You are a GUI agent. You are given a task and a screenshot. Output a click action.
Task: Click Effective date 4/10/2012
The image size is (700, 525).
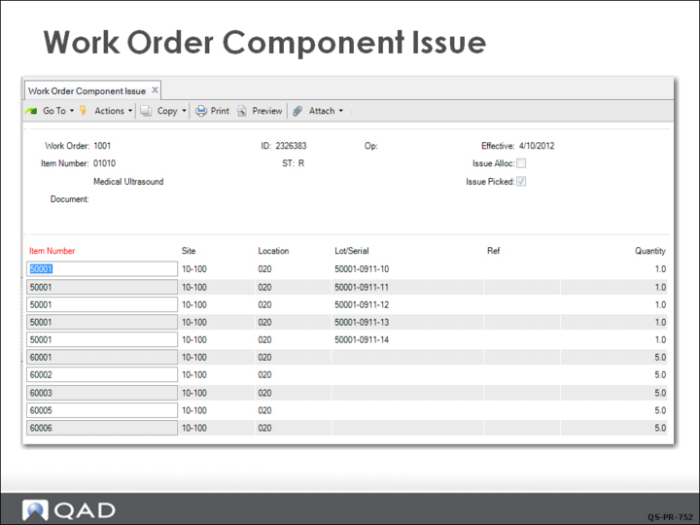click(537, 146)
